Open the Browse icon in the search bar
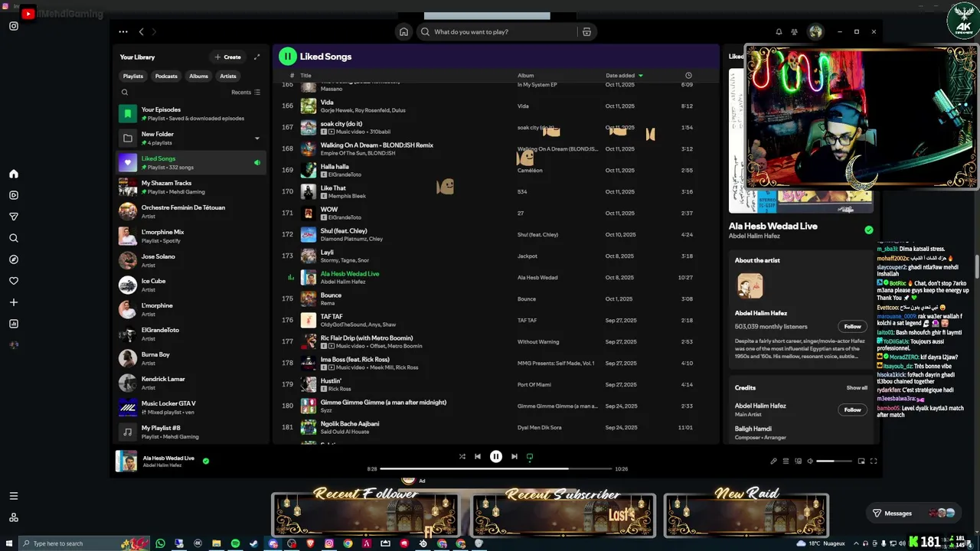The image size is (980, 551). tap(586, 32)
